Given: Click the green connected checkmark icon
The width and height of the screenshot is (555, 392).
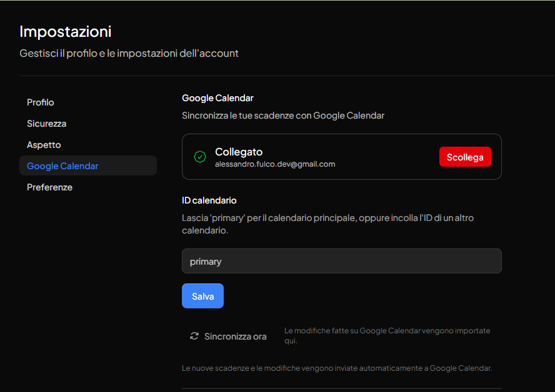Looking at the screenshot, I should click(x=200, y=157).
